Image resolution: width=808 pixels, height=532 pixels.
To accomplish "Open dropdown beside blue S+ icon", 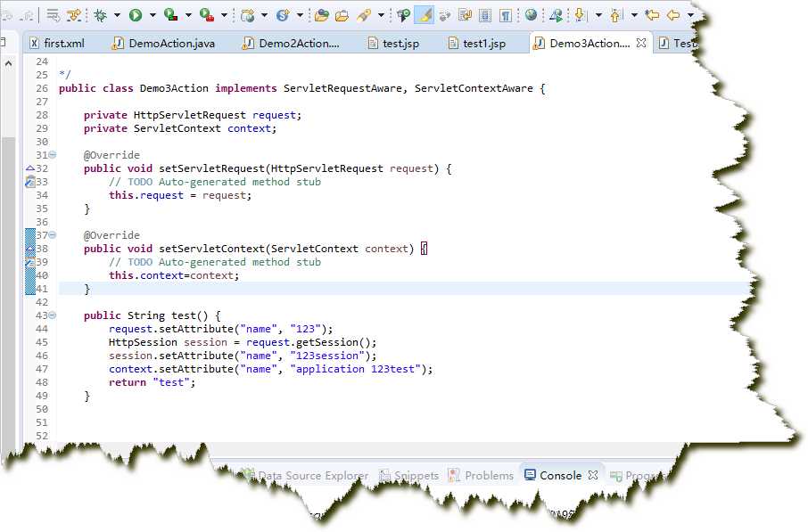I will point(300,15).
